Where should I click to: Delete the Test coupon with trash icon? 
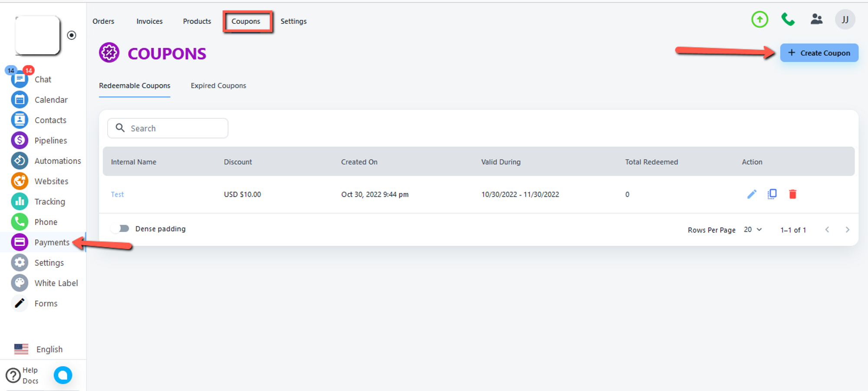pos(792,194)
